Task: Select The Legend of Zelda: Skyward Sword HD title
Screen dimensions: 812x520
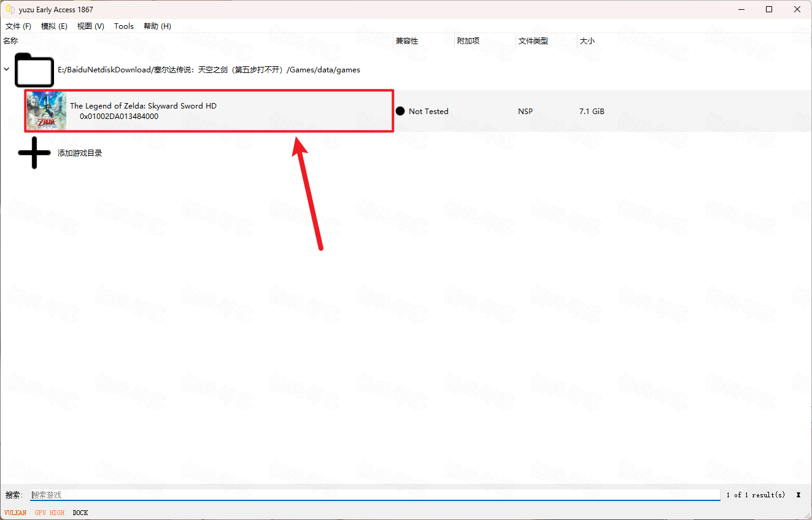Action: point(143,106)
